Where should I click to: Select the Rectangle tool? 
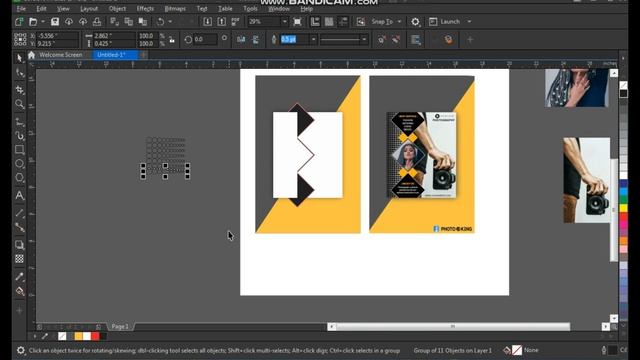click(19, 149)
